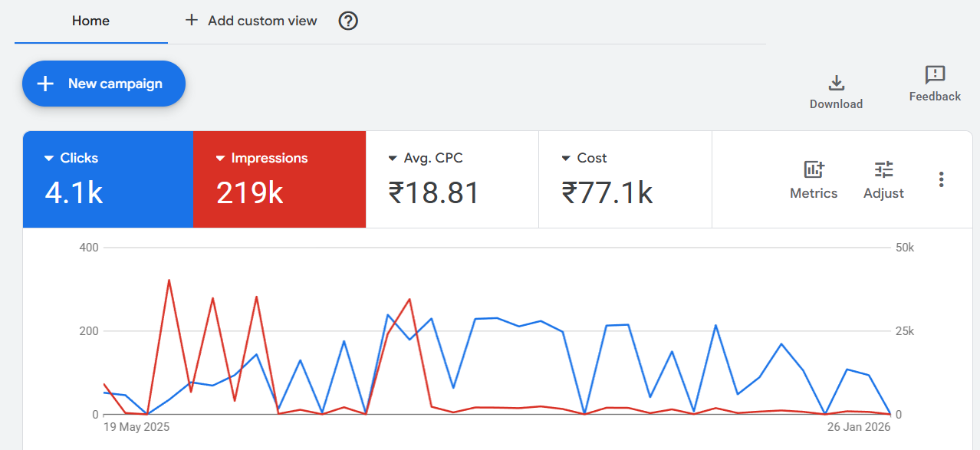
Task: Click the plus icon beside Add custom view
Action: tap(192, 21)
